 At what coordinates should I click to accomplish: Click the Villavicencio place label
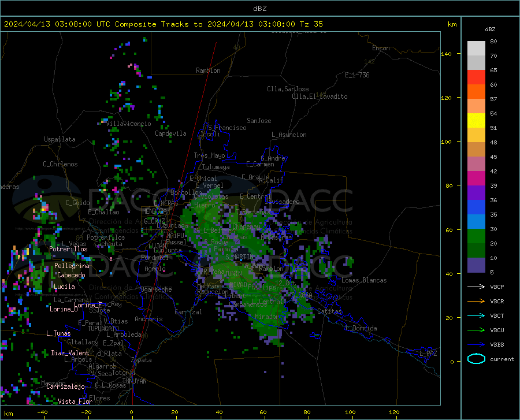tap(128, 124)
